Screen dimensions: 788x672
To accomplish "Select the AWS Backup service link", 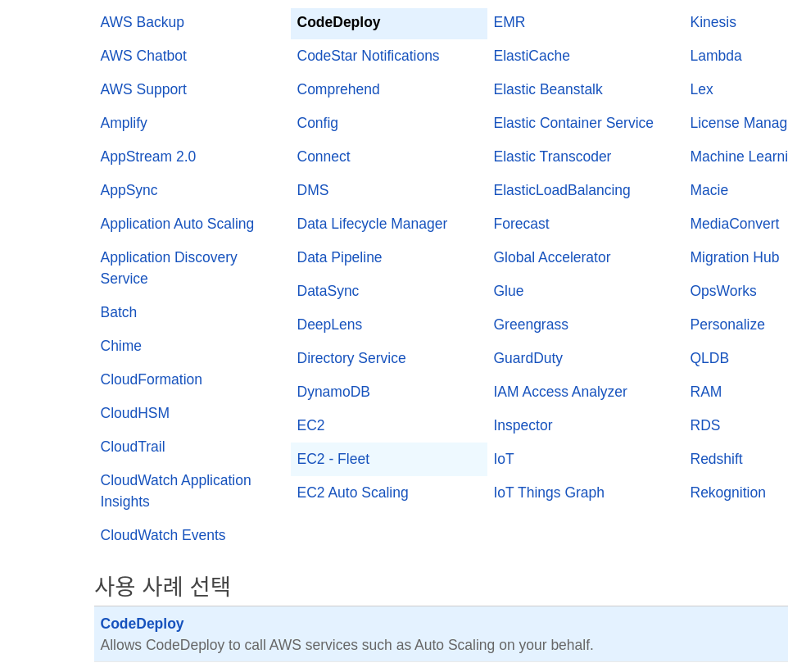I will tap(143, 22).
